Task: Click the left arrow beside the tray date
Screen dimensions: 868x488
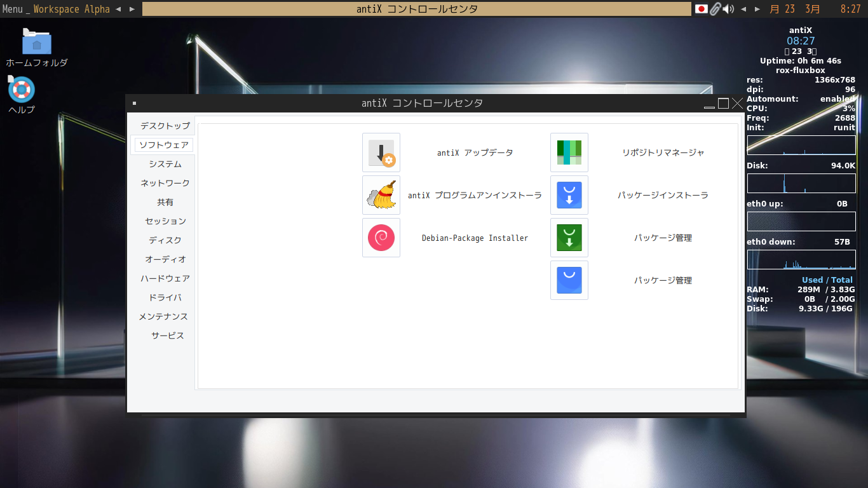Action: pos(743,9)
